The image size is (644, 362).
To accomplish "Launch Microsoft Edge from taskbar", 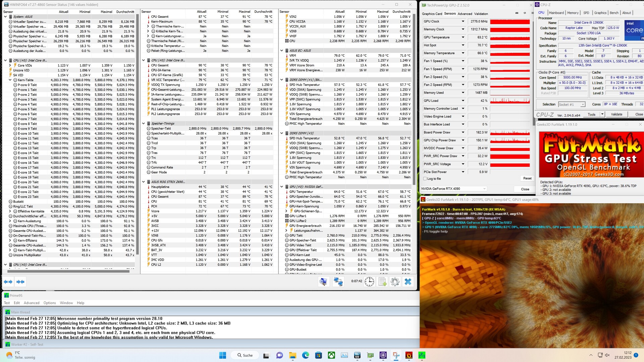I will pyautogui.click(x=306, y=355).
